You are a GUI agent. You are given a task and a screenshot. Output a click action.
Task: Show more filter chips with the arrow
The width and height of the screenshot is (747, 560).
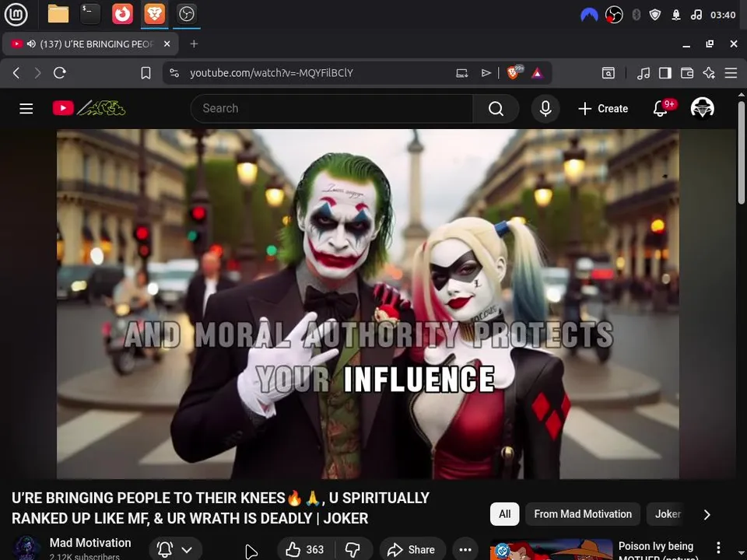pos(707,515)
